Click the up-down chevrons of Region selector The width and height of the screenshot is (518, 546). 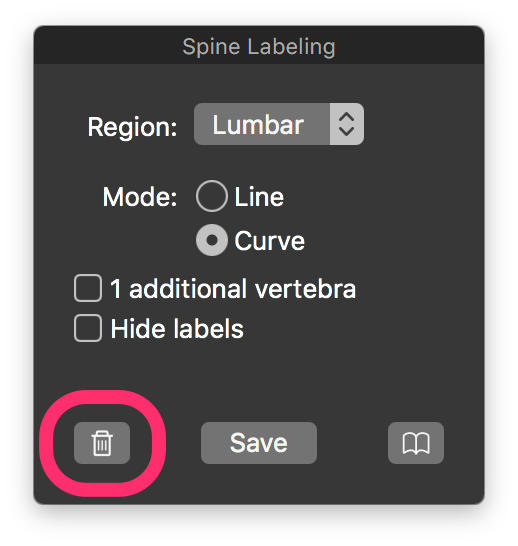click(x=347, y=124)
